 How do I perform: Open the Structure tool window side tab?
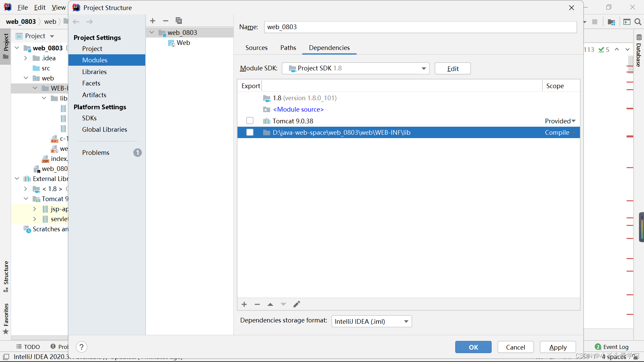[6, 276]
